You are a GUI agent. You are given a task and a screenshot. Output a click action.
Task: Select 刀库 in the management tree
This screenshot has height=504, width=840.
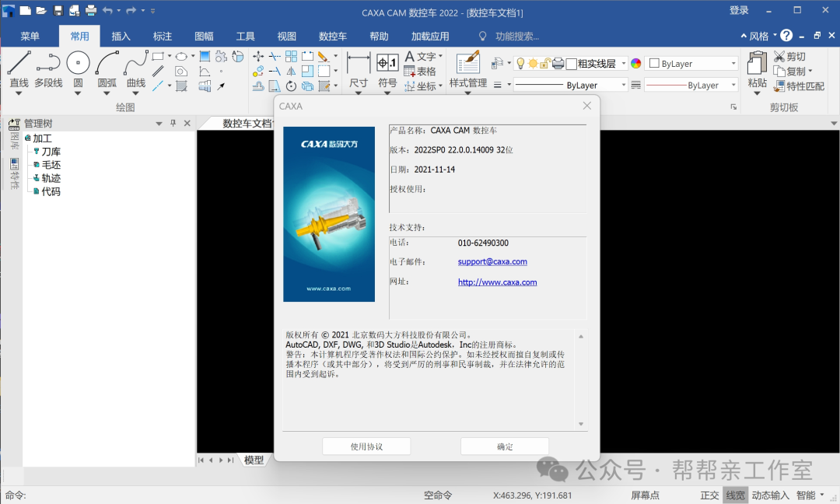click(51, 152)
